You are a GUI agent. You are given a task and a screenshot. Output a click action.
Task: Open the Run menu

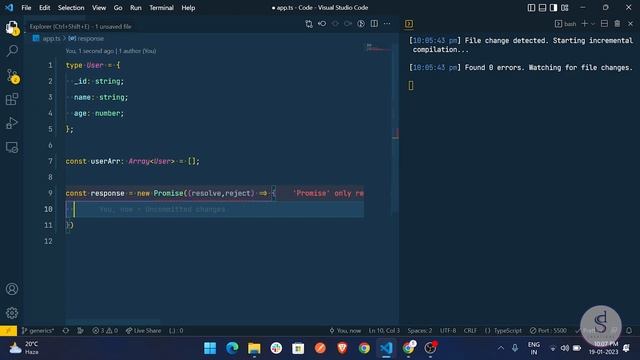tap(136, 8)
